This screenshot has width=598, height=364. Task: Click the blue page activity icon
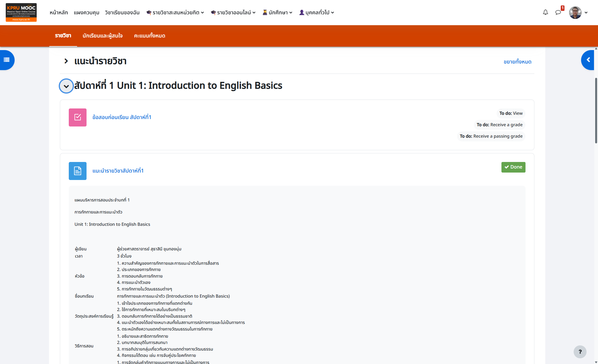pos(78,171)
